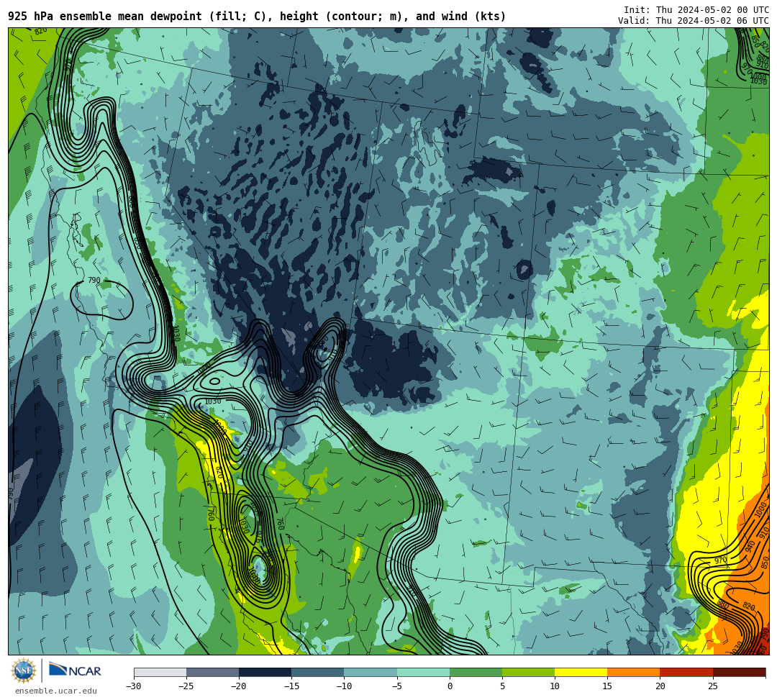
Task: Click the -10 to -5 teal colorbar segment
Action: pos(371,672)
